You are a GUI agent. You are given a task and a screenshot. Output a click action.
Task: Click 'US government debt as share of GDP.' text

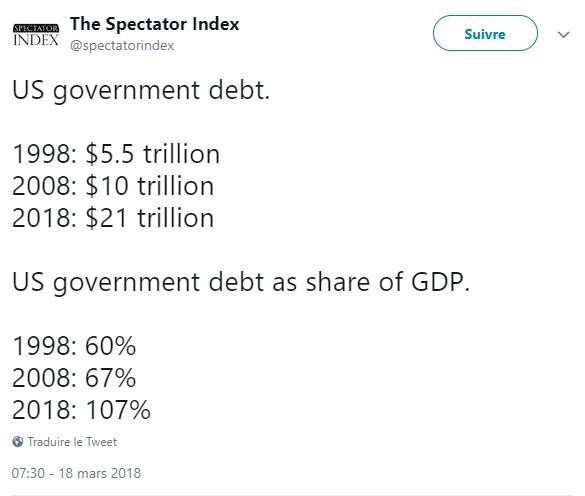241,282
